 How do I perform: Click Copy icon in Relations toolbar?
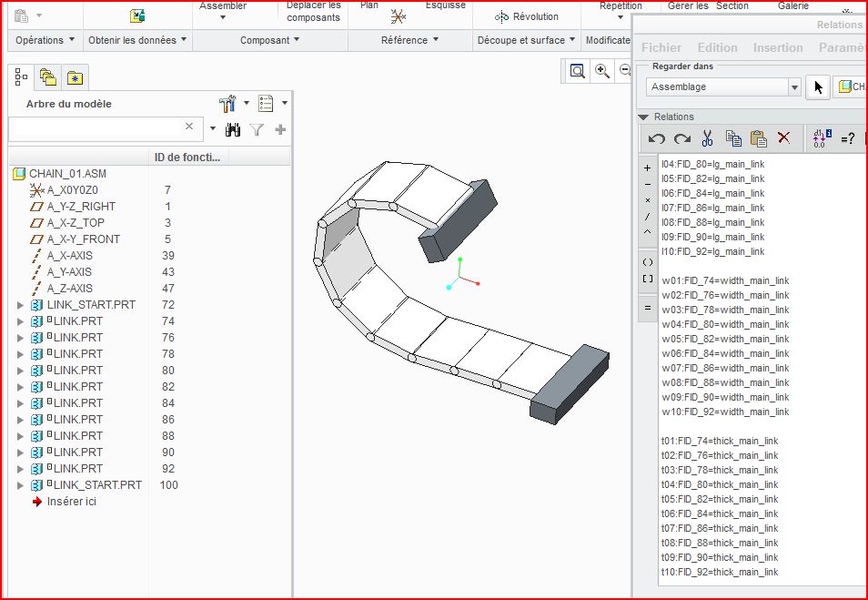[x=733, y=138]
